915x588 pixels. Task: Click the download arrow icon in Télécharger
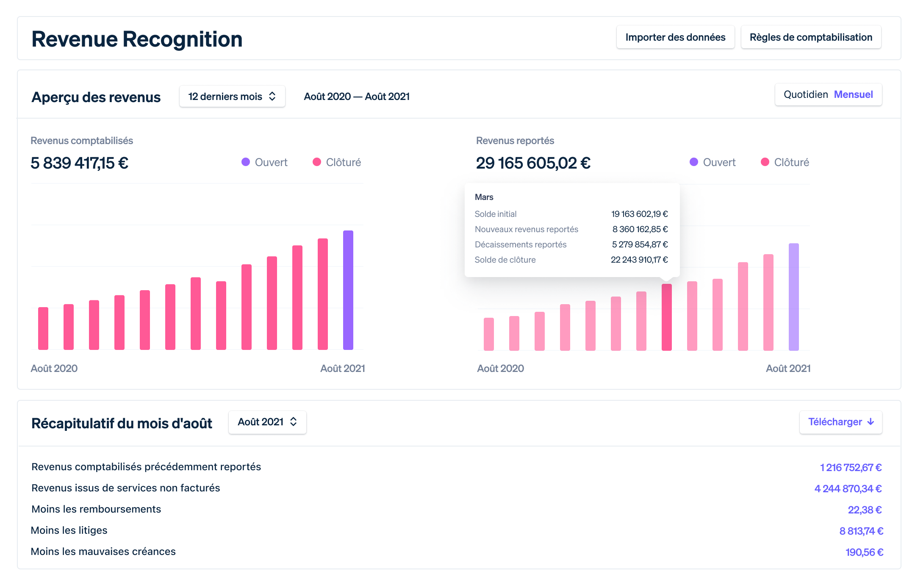click(871, 422)
